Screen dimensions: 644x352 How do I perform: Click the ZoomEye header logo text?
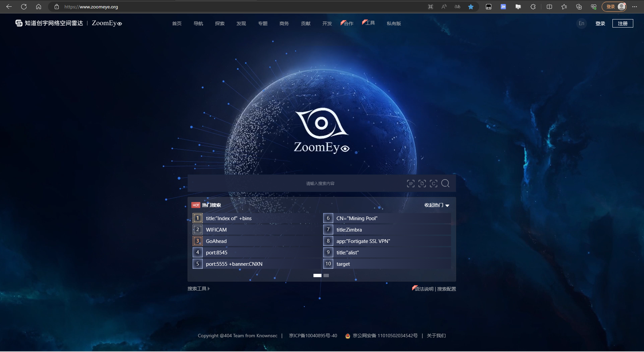tap(107, 23)
